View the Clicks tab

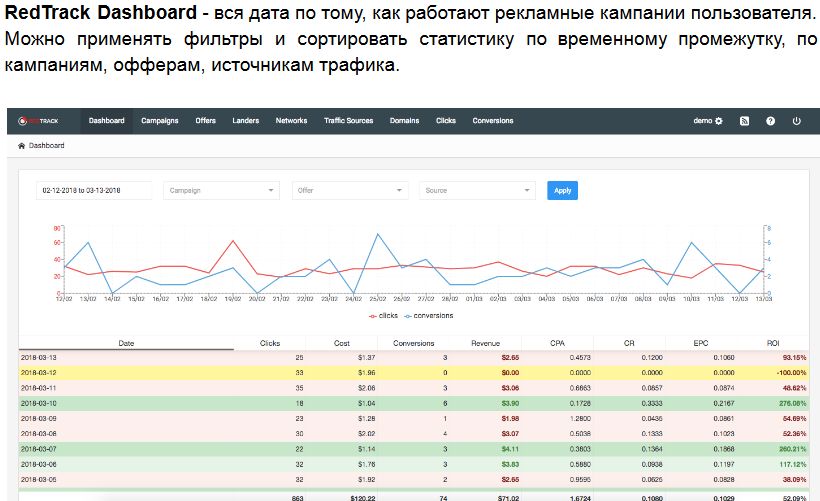[x=446, y=121]
